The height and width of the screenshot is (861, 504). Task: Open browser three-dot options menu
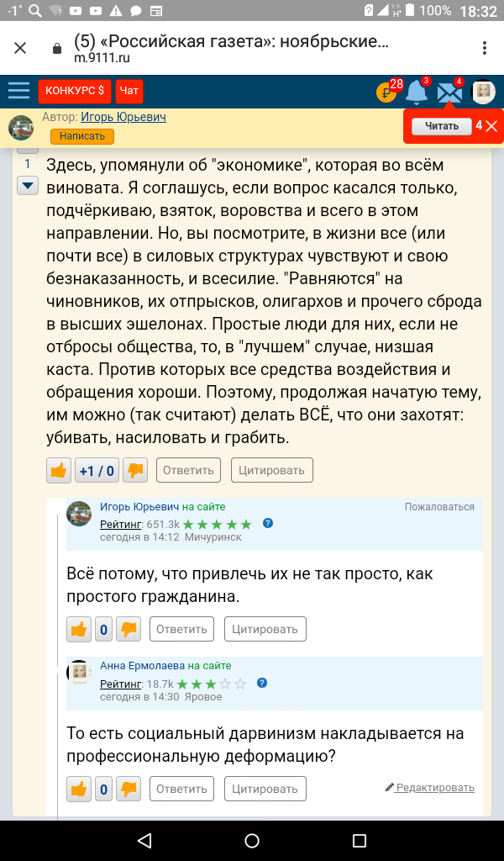(485, 48)
